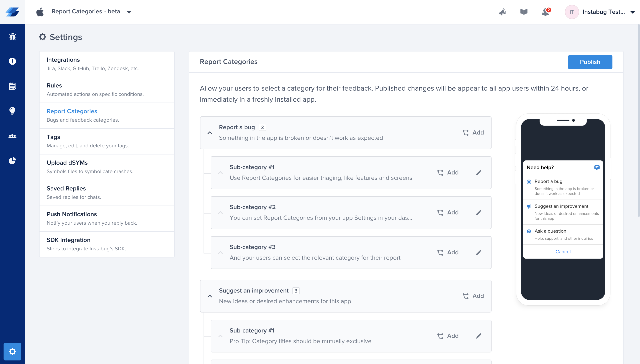Open the Bugs section from the sidebar bug icon
The width and height of the screenshot is (640, 364).
pyautogui.click(x=12, y=37)
